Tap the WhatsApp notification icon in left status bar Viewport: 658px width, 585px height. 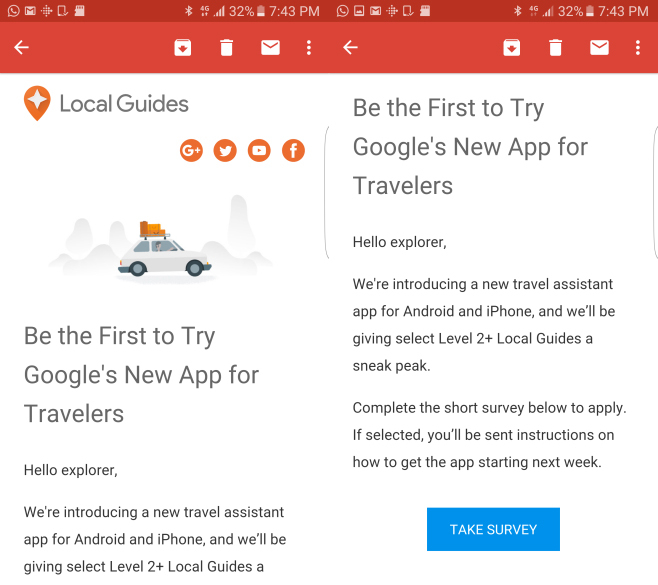[12, 11]
